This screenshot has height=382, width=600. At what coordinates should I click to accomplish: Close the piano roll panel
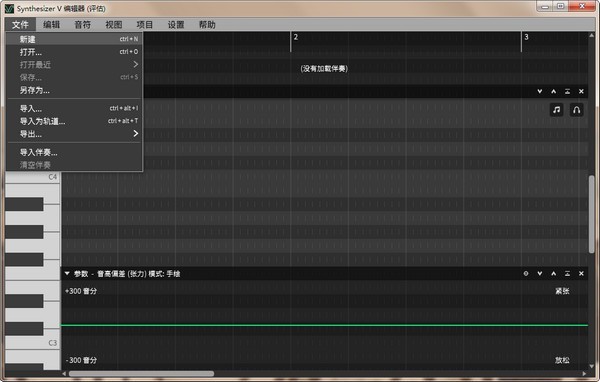[581, 91]
